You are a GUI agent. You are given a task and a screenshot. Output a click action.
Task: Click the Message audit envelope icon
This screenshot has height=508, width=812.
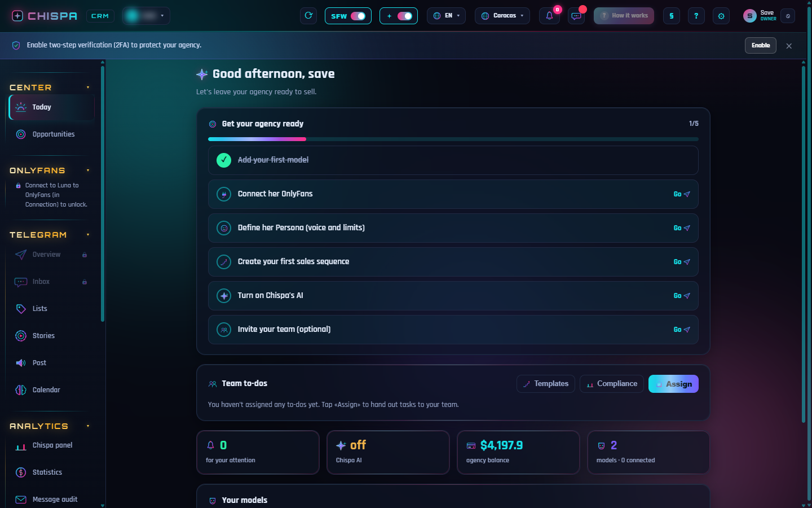coord(21,500)
